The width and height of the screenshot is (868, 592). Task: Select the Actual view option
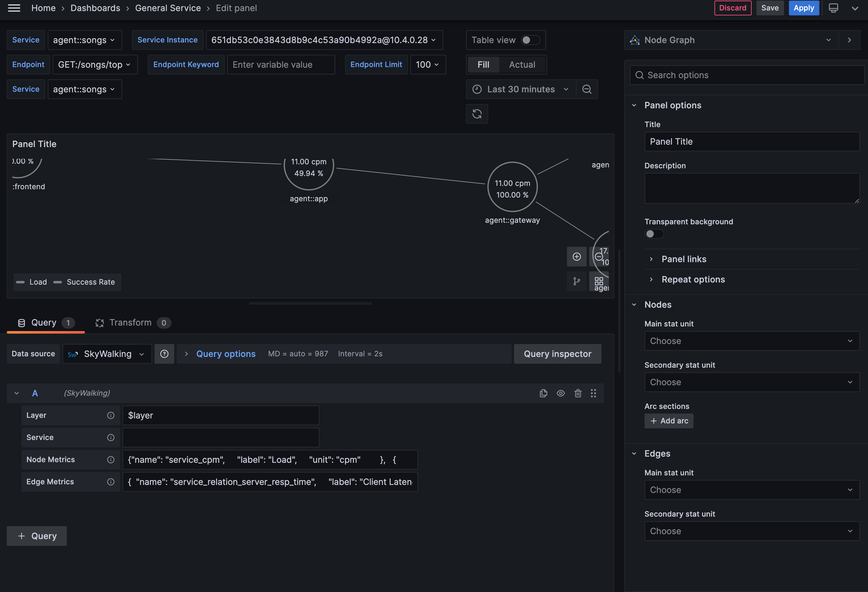click(x=522, y=65)
